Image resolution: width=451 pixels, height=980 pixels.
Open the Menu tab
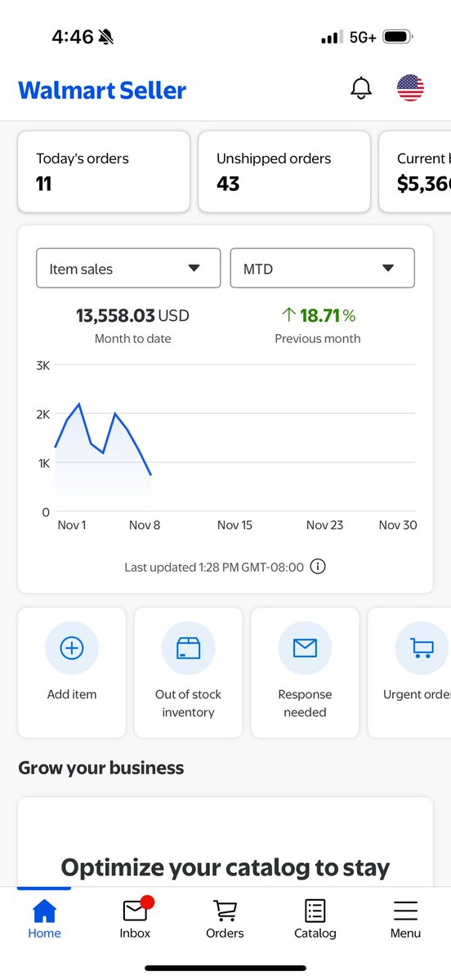[x=405, y=919]
